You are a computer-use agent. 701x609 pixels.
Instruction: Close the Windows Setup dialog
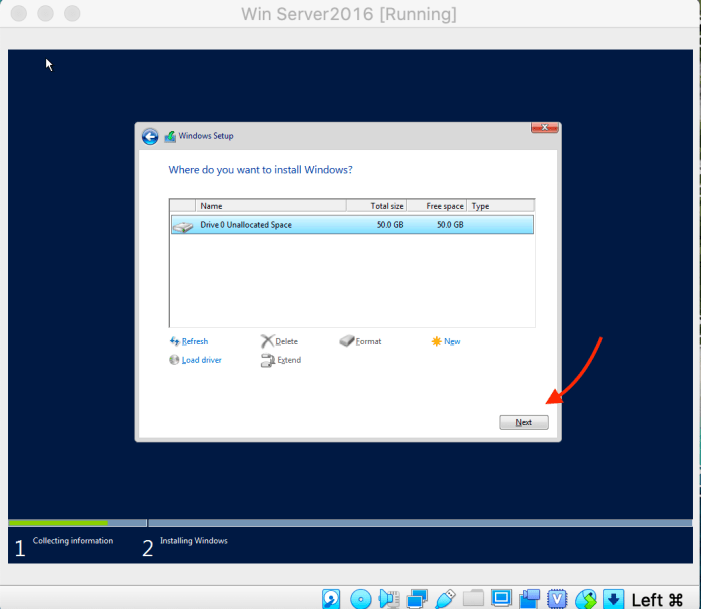coord(545,127)
